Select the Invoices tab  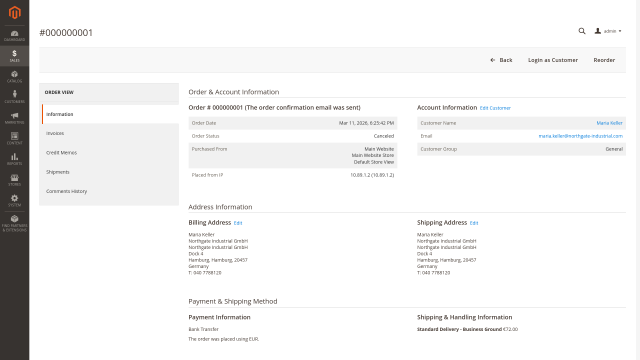[109, 133]
